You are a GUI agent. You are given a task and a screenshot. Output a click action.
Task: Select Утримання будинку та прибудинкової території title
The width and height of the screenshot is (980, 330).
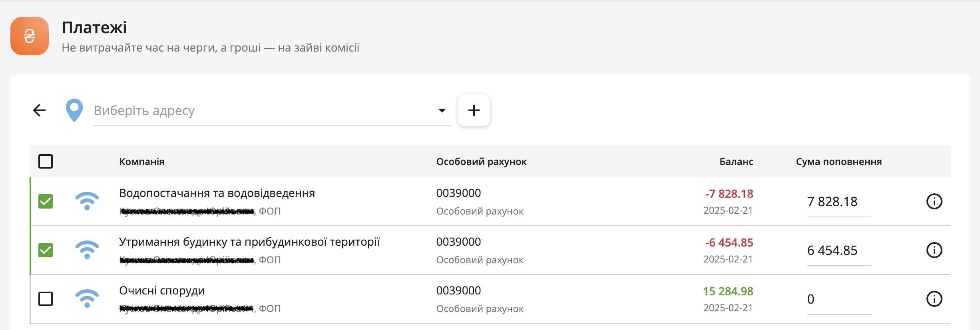coord(249,242)
